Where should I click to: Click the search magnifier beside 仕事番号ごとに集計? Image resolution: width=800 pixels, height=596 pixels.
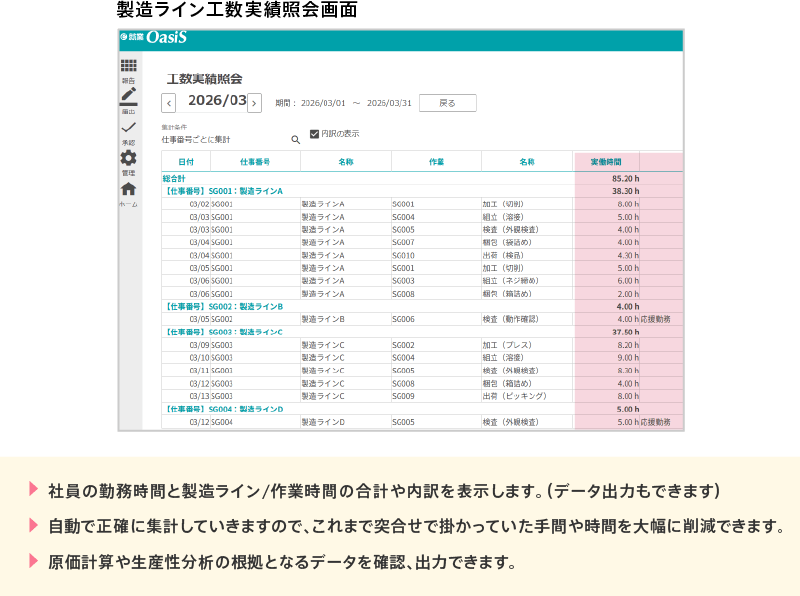pyautogui.click(x=295, y=140)
